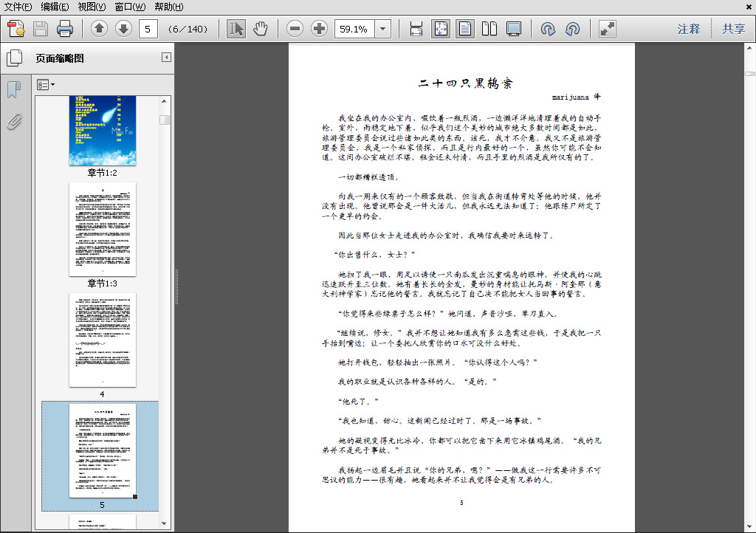Go to next page with down arrow
Image resolution: width=756 pixels, height=533 pixels.
coord(123,29)
